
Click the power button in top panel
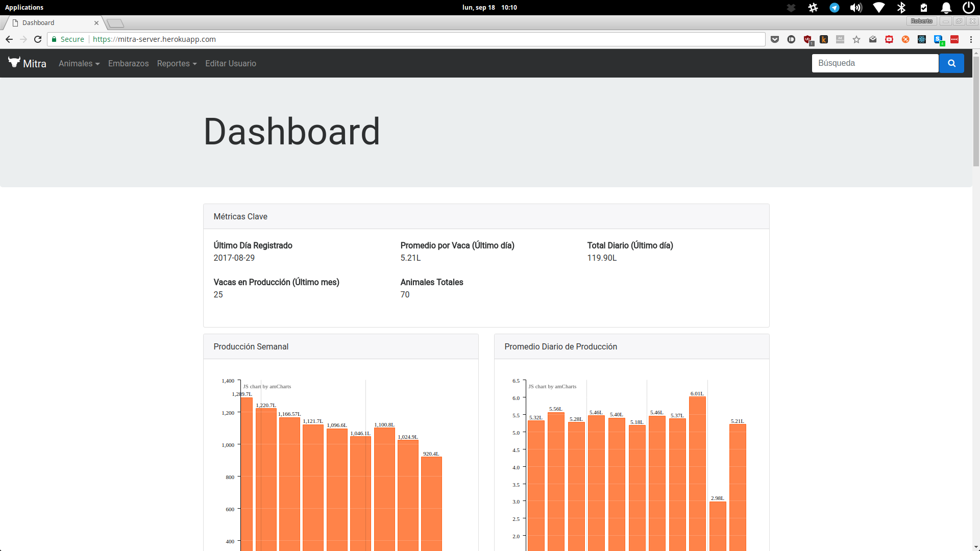(x=968, y=7)
